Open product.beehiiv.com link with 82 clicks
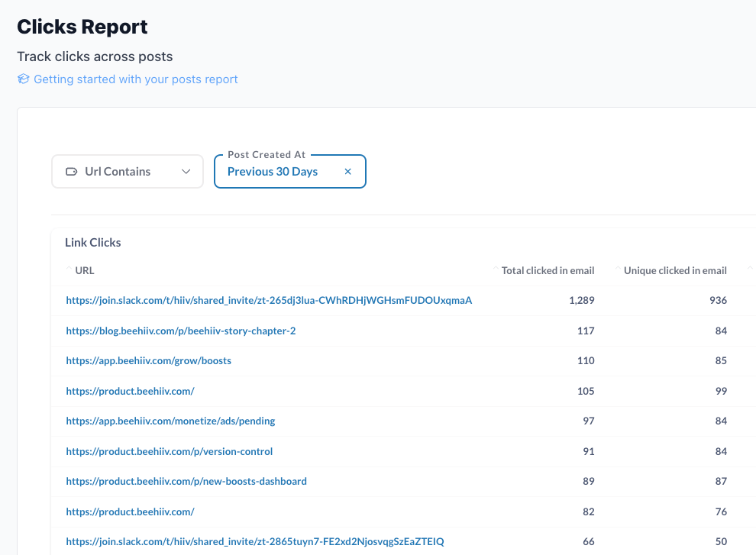 pyautogui.click(x=130, y=511)
